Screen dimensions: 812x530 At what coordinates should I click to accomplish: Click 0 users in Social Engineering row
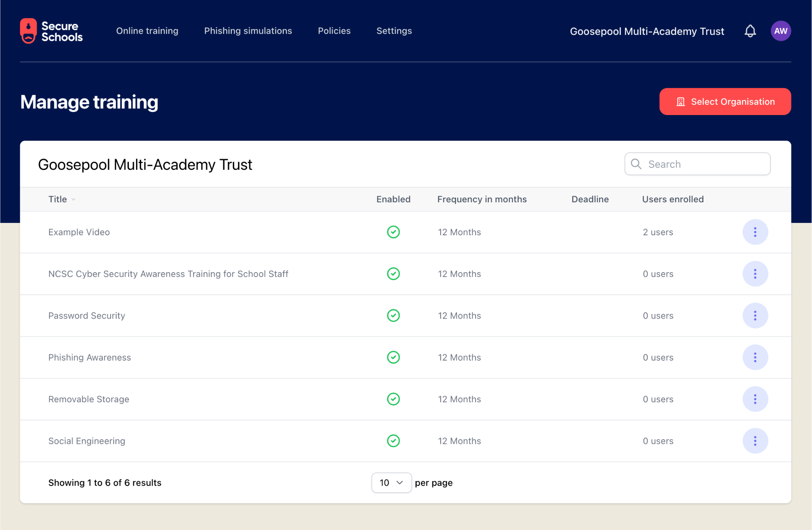click(x=658, y=441)
